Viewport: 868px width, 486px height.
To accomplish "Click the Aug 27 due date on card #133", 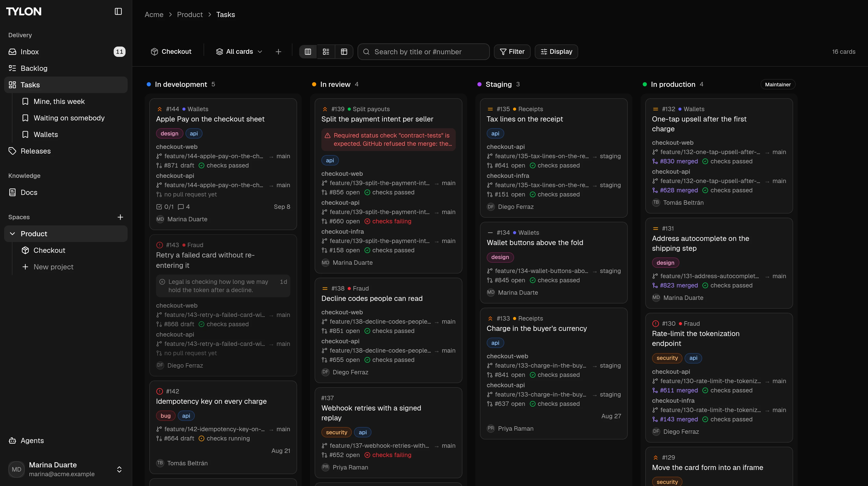I will [x=611, y=416].
